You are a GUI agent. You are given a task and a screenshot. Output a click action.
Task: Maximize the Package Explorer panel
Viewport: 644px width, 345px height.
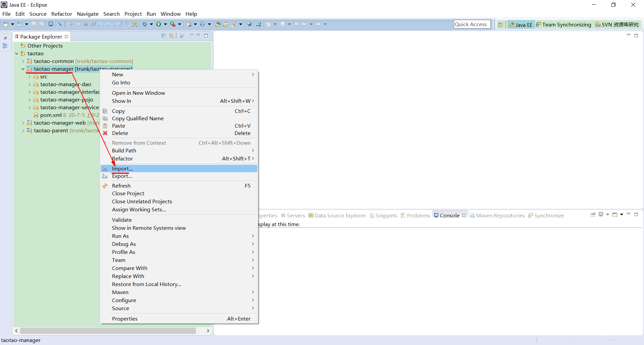[x=206, y=35]
